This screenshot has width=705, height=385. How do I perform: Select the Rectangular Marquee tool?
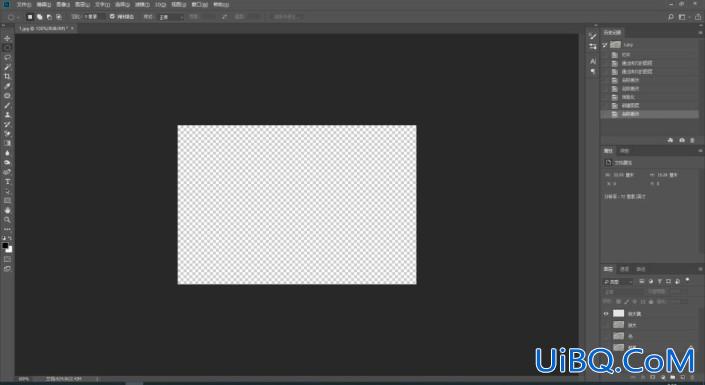[x=7, y=48]
